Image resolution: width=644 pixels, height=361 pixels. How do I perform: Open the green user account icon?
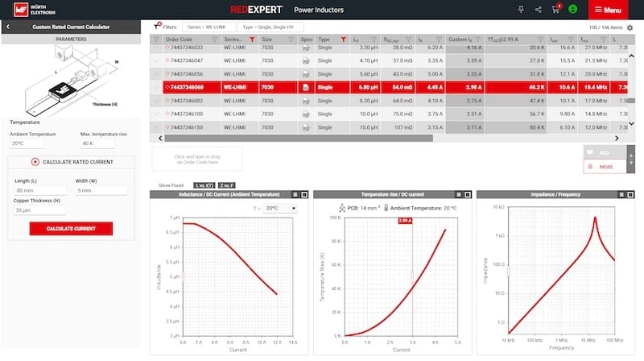click(572, 9)
